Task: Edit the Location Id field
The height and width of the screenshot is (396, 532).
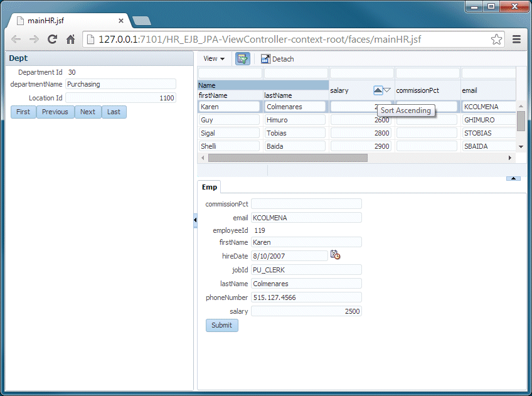Action: (x=121, y=98)
